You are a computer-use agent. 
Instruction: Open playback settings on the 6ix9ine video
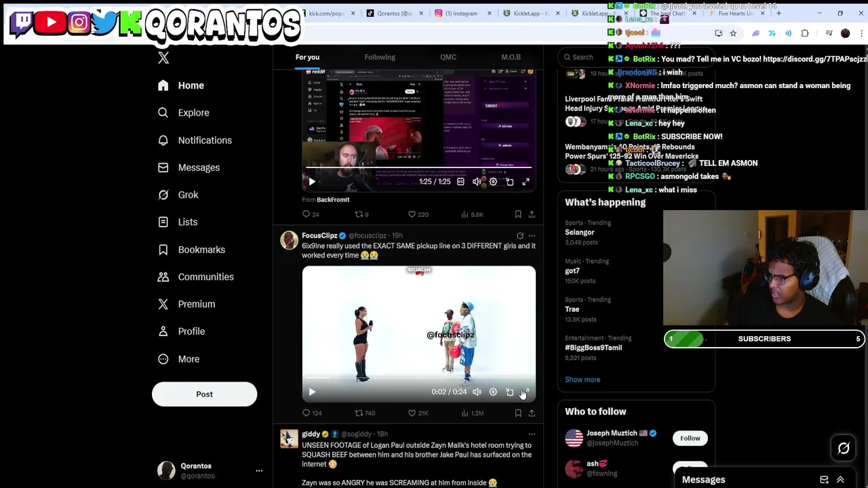coord(493,392)
